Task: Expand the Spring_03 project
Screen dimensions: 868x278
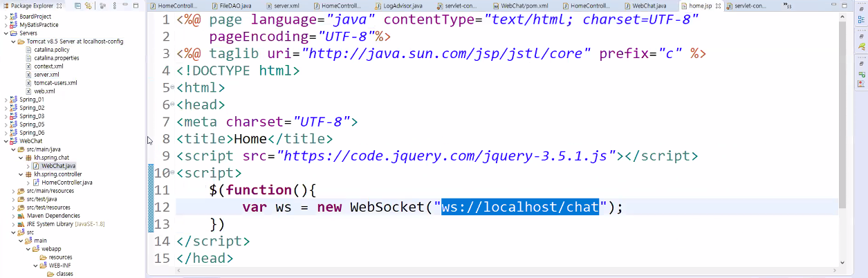Action: tap(5, 115)
